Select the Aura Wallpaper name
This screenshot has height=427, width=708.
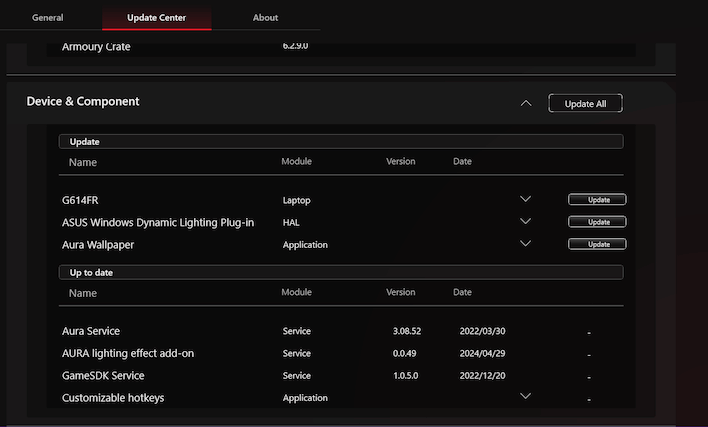98,245
